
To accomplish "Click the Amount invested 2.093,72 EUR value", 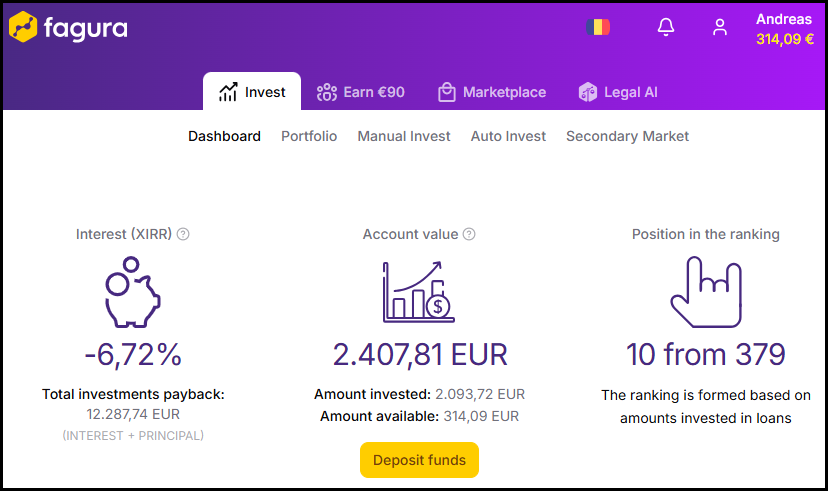I will (x=480, y=394).
